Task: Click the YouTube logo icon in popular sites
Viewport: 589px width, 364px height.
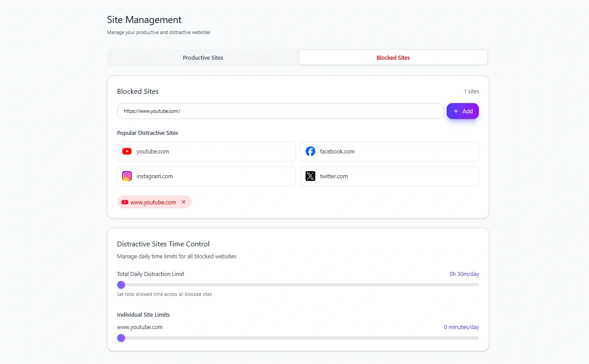Action: [x=127, y=151]
